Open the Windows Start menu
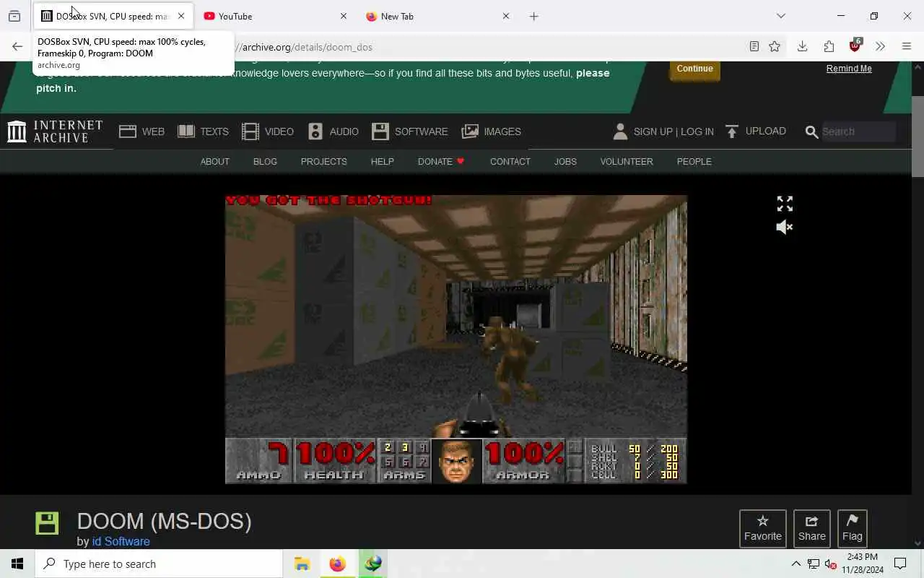The image size is (924, 578). point(17,564)
